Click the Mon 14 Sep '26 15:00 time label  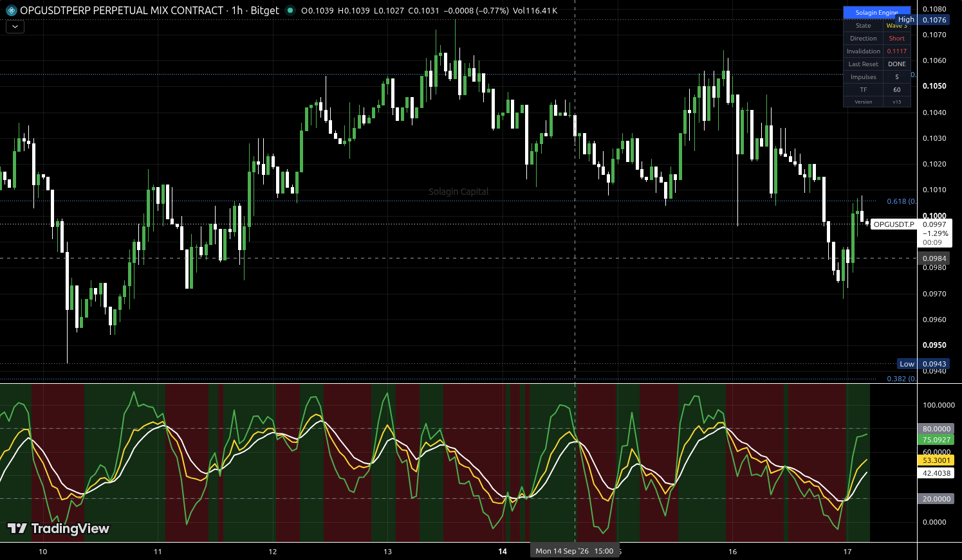point(574,551)
